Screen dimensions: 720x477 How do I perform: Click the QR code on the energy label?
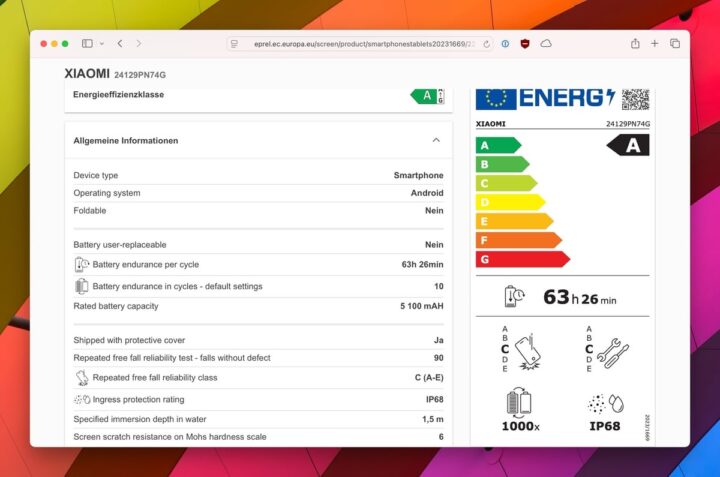pyautogui.click(x=635, y=98)
